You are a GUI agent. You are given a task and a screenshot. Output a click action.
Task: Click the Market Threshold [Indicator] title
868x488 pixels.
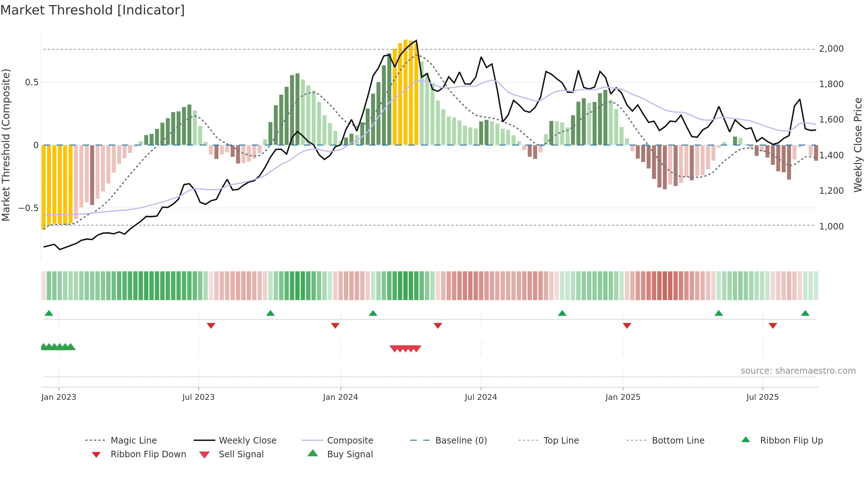pos(93,10)
